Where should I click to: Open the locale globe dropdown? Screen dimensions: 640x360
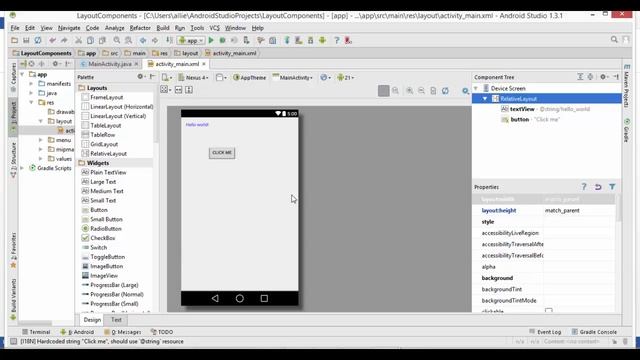[326, 77]
